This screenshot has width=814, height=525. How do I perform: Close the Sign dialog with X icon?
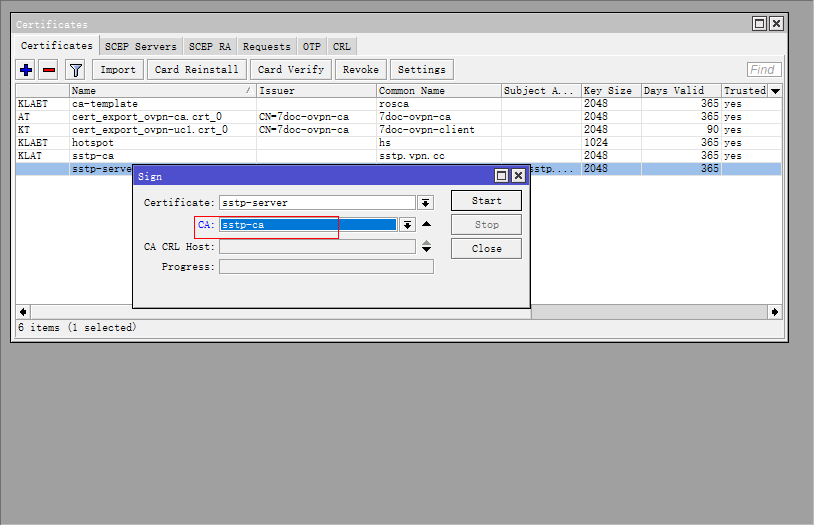(x=518, y=176)
